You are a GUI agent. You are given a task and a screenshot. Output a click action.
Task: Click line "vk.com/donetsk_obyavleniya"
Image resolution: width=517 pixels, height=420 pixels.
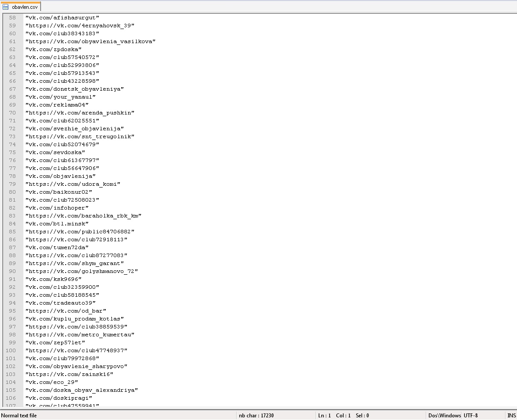[x=74, y=89]
